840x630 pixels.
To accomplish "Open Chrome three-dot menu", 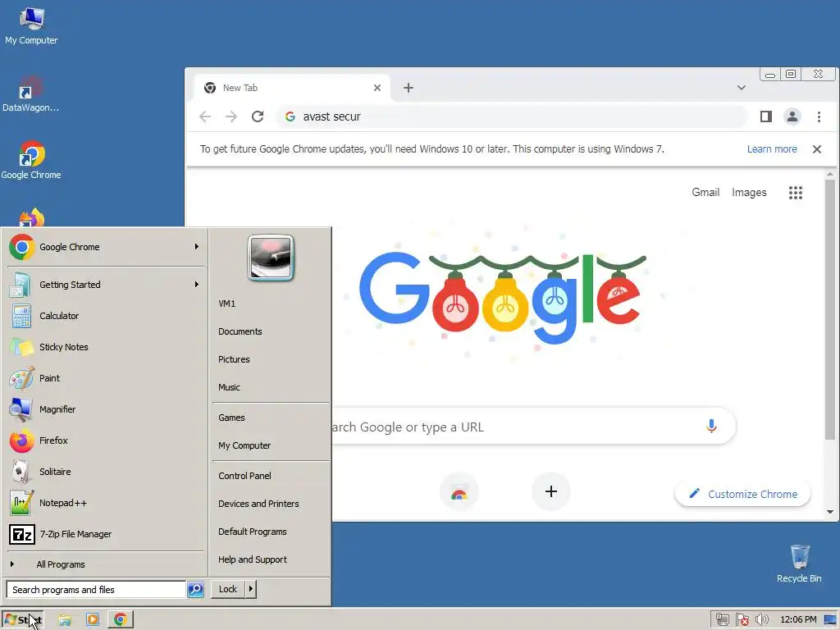I will pos(819,116).
